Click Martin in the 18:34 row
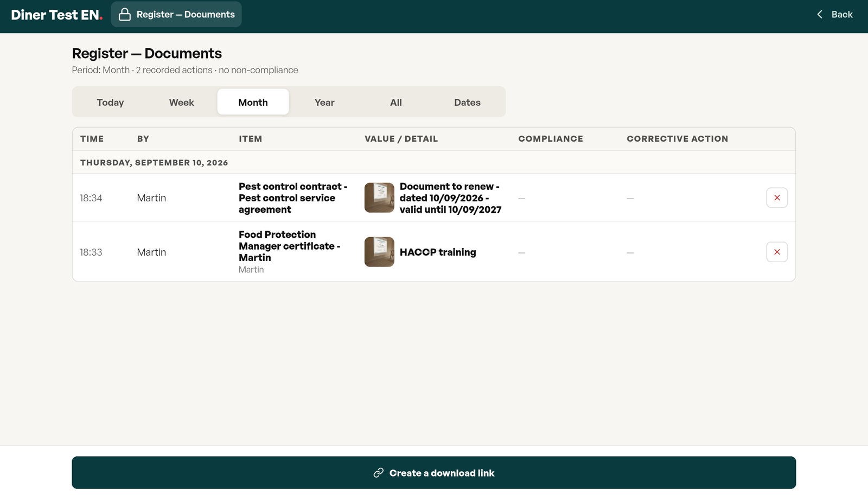The width and height of the screenshot is (868, 495). (x=151, y=198)
